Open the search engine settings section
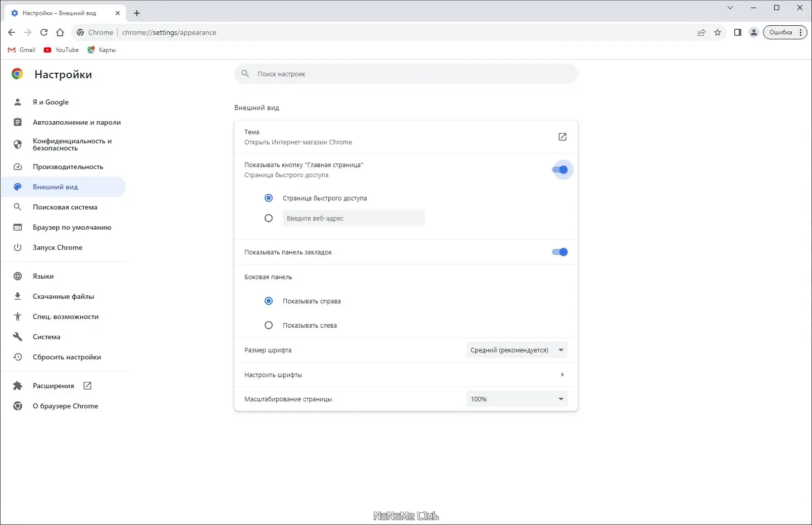The height and width of the screenshot is (525, 812). tap(65, 207)
